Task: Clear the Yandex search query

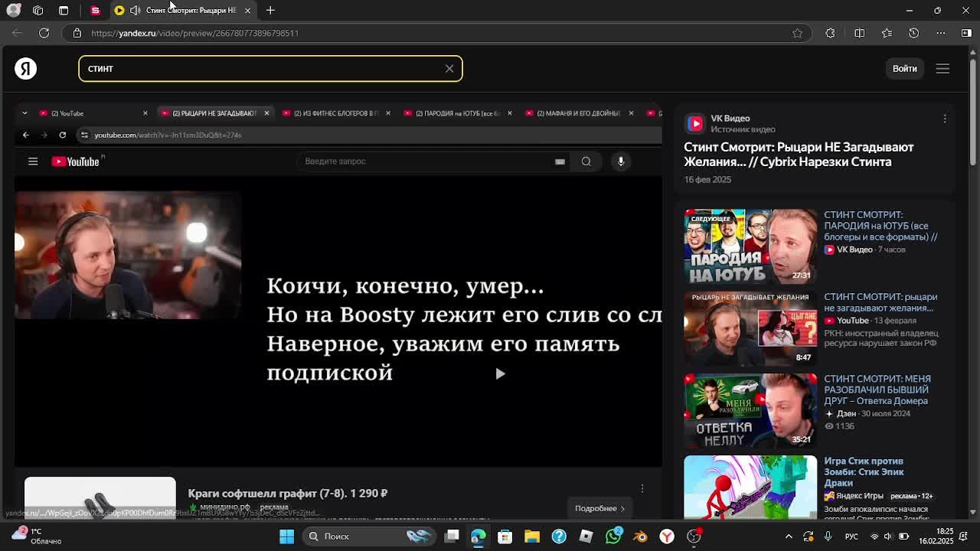Action: (x=449, y=68)
